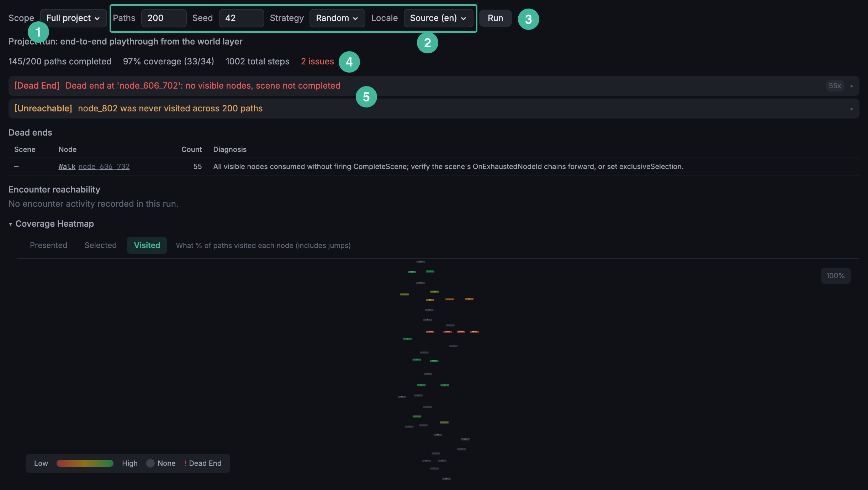
Task: Click the Unreachable issue message text
Action: coord(170,109)
